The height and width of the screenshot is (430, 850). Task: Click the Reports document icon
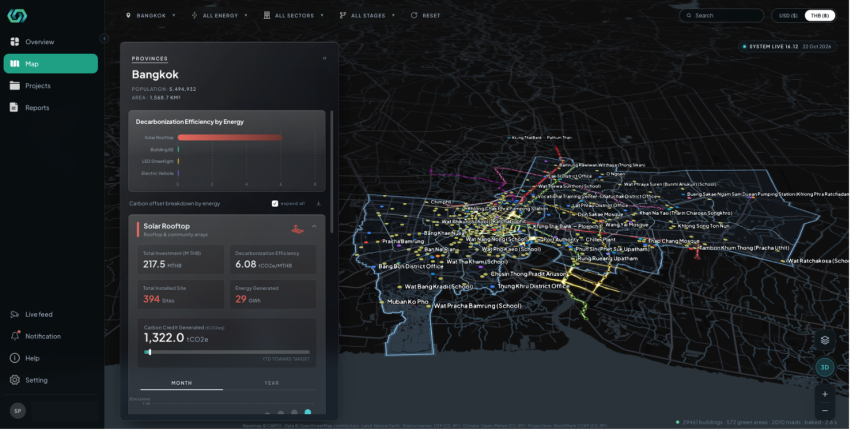(14, 107)
